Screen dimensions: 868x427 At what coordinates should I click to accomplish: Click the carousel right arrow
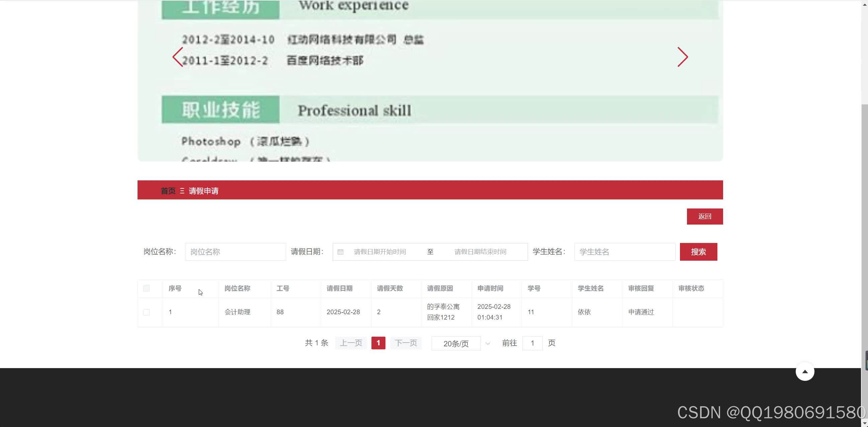pyautogui.click(x=682, y=57)
